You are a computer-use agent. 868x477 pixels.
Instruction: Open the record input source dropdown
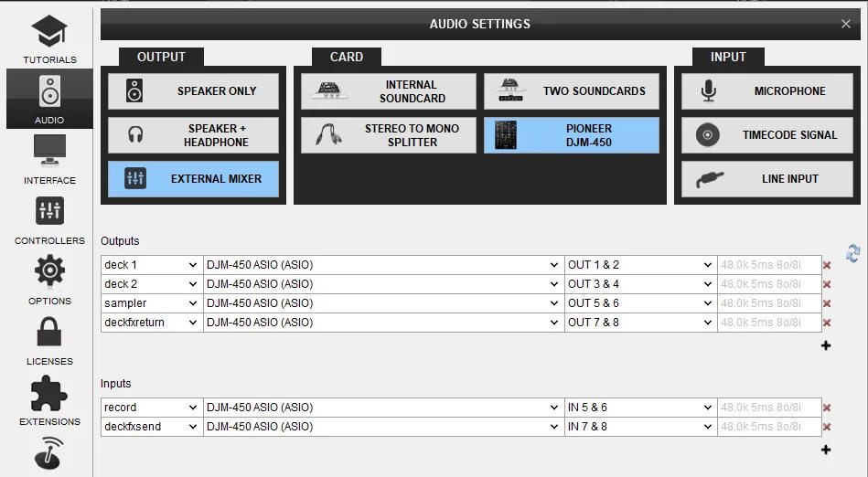(x=152, y=408)
